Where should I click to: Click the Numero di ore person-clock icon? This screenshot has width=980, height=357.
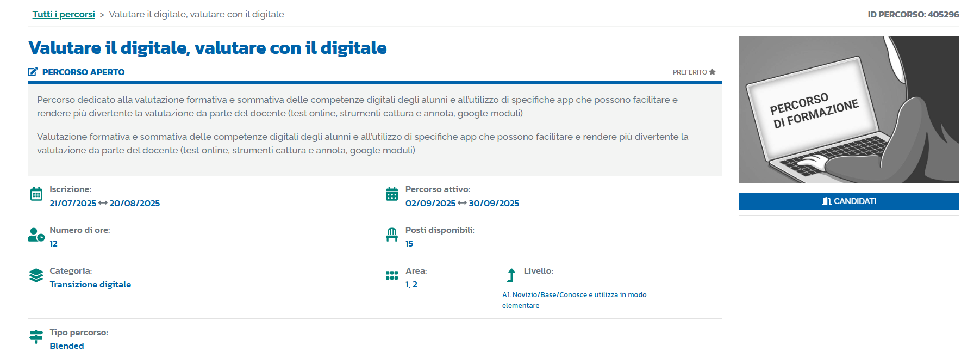point(36,235)
